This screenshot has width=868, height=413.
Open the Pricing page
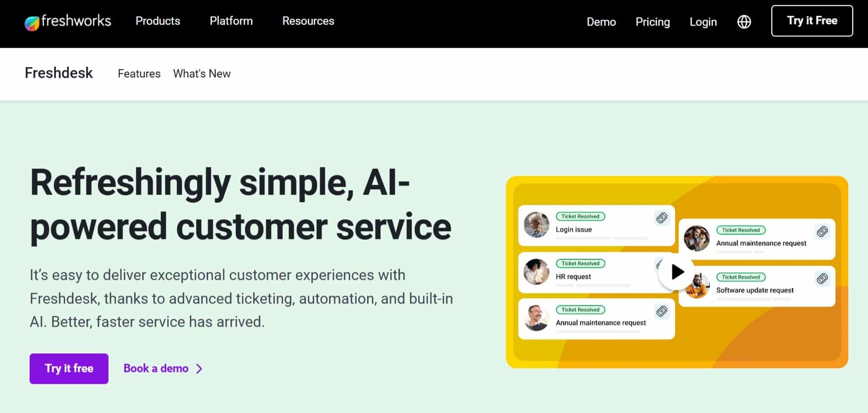point(652,22)
